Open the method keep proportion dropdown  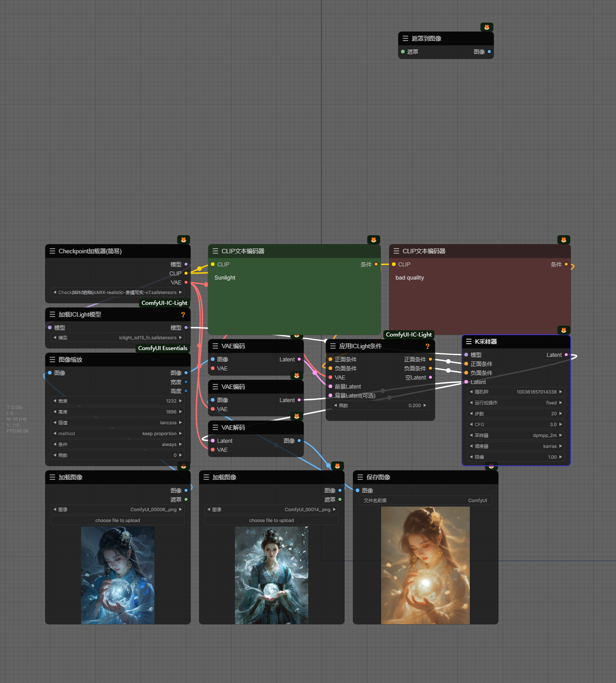pyautogui.click(x=118, y=433)
